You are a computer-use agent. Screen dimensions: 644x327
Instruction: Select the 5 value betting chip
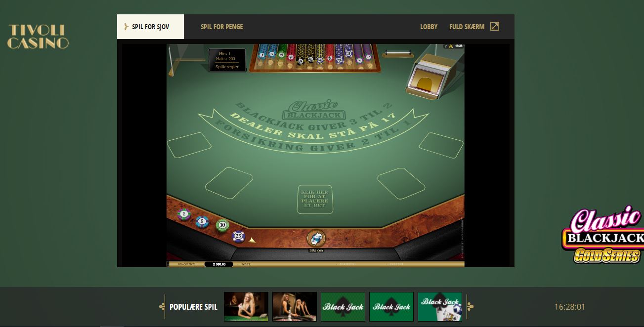point(202,221)
